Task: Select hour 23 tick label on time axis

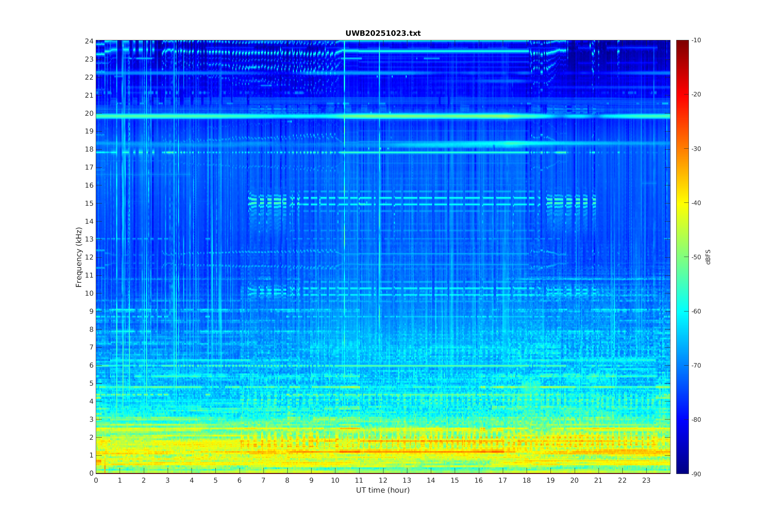Action: coord(646,480)
